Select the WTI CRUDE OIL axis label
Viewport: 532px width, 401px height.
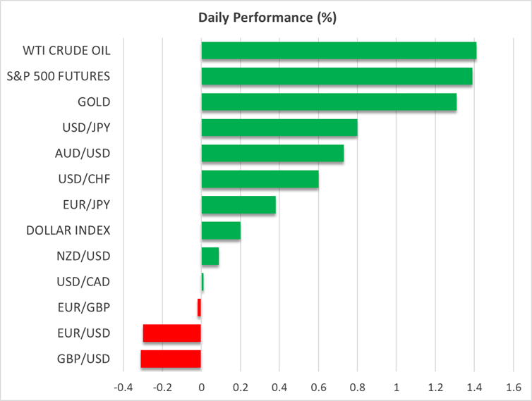click(x=66, y=51)
